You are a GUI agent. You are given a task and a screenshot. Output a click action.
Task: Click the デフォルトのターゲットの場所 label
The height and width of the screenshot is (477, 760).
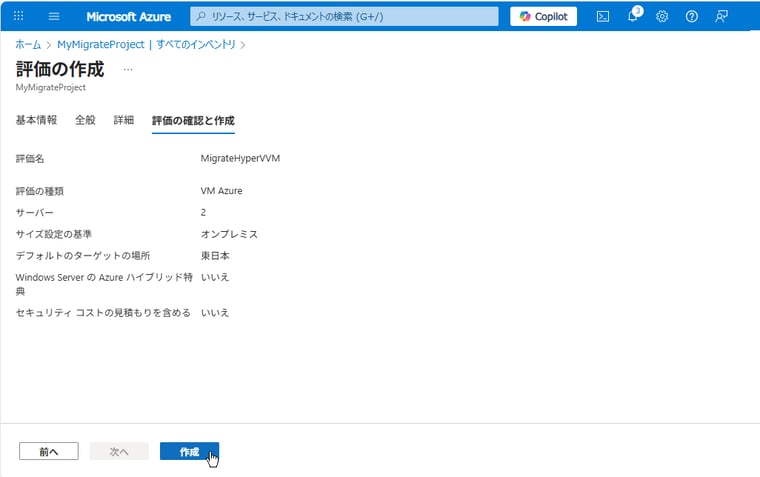[83, 255]
